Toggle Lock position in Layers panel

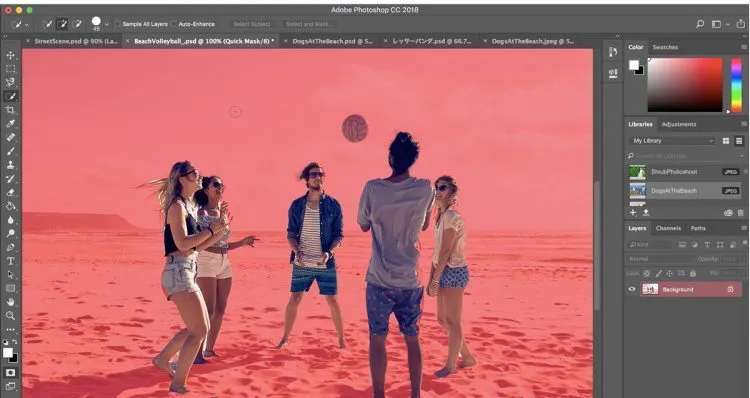(x=670, y=274)
